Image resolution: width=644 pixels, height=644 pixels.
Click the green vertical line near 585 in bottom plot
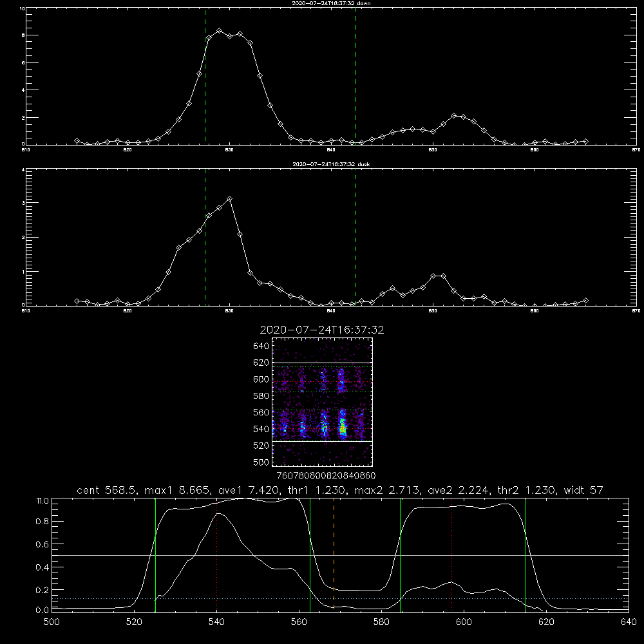coord(400,554)
